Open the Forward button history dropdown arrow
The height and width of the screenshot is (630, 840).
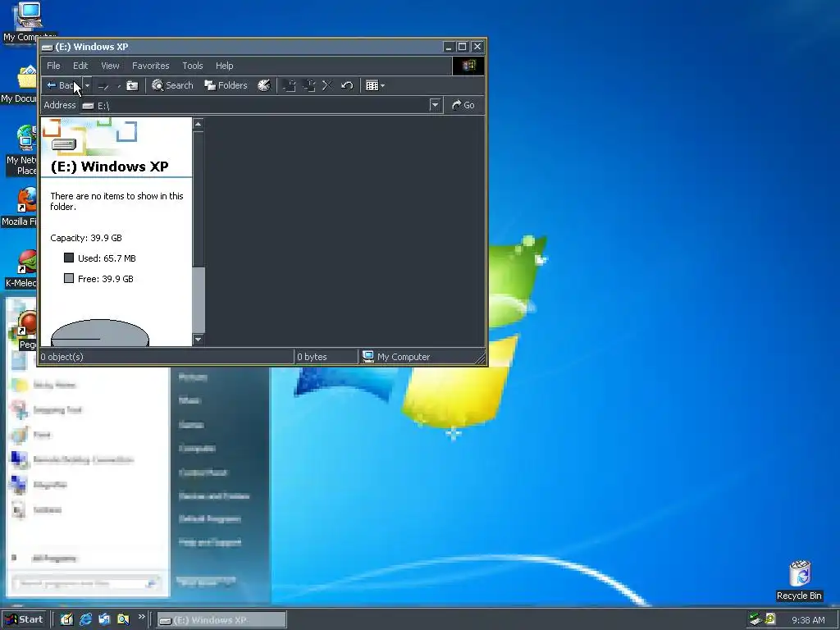118,85
